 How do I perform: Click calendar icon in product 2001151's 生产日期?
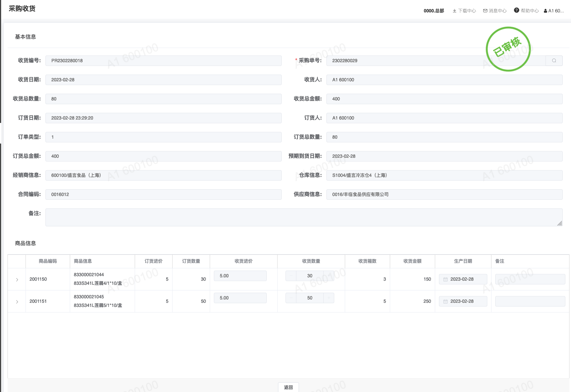click(x=446, y=302)
